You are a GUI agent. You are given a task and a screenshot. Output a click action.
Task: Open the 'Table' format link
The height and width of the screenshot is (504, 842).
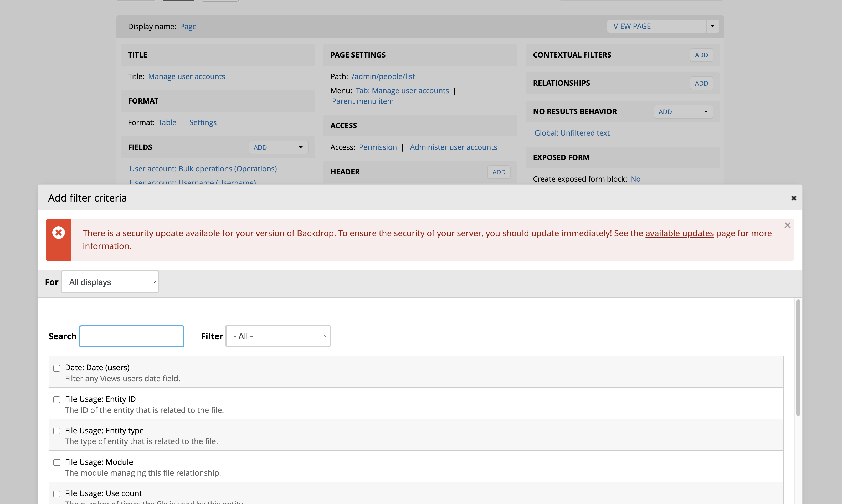[167, 122]
